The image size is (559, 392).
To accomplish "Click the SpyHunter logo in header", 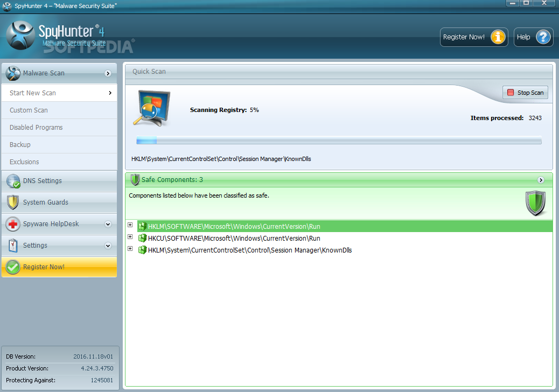I will [x=20, y=36].
